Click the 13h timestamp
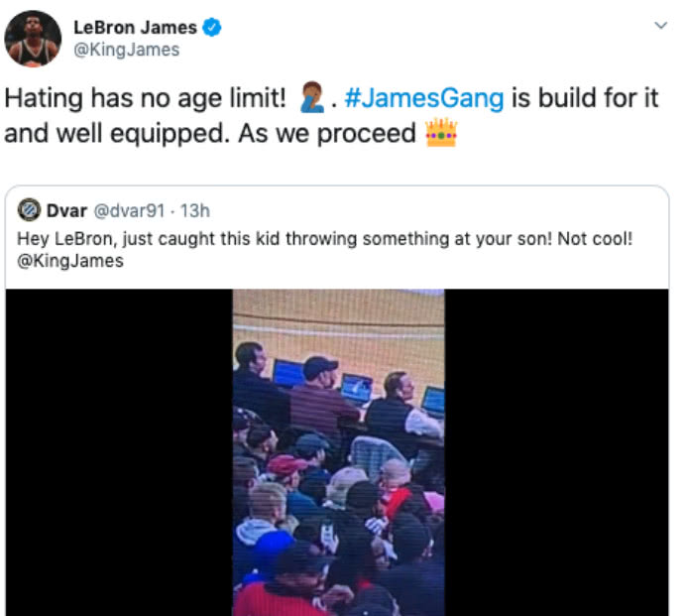This screenshot has height=616, width=686. pyautogui.click(x=195, y=211)
